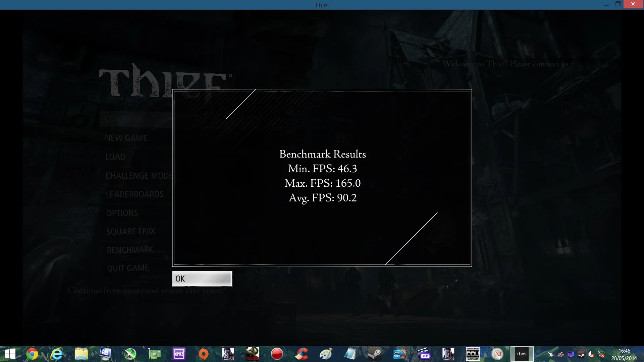Screen dimensions: 644x362
Task: Click OK to dismiss the benchmark results
Action: [202, 279]
